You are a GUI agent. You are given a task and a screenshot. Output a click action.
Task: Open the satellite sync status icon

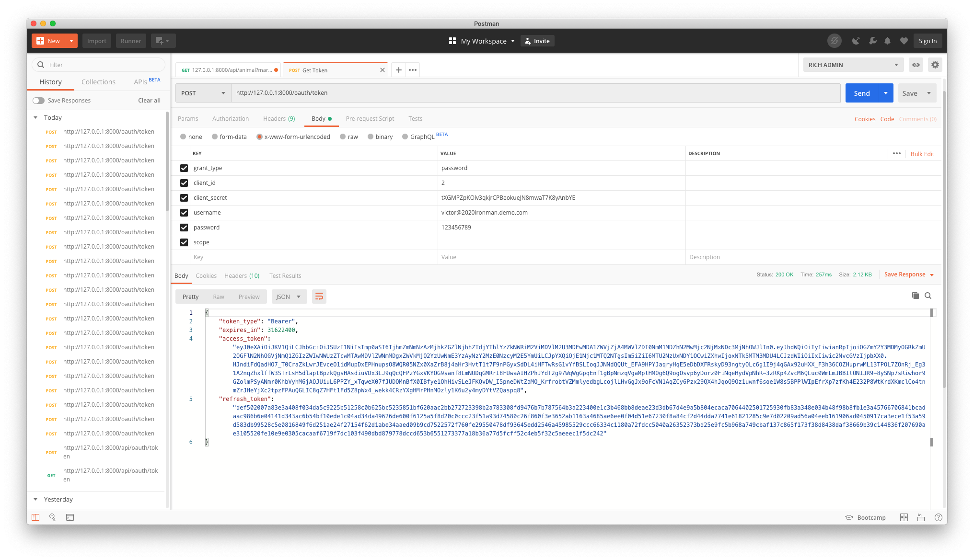(835, 41)
